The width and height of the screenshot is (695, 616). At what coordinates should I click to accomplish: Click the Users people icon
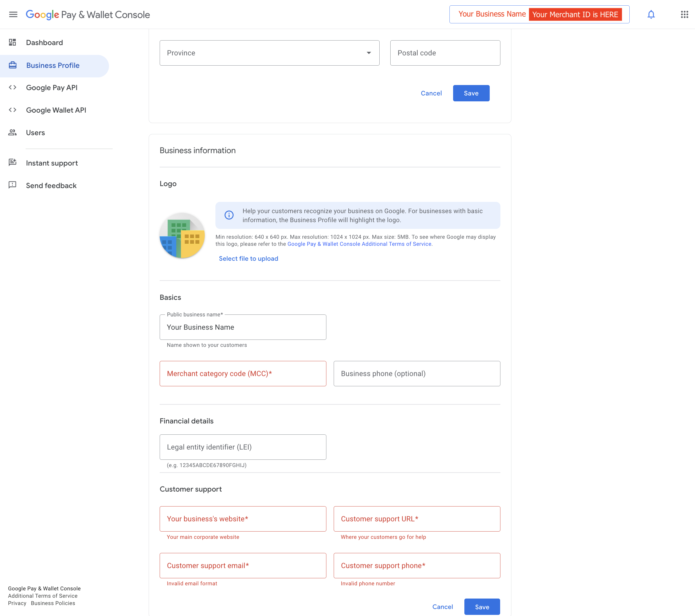[13, 133]
